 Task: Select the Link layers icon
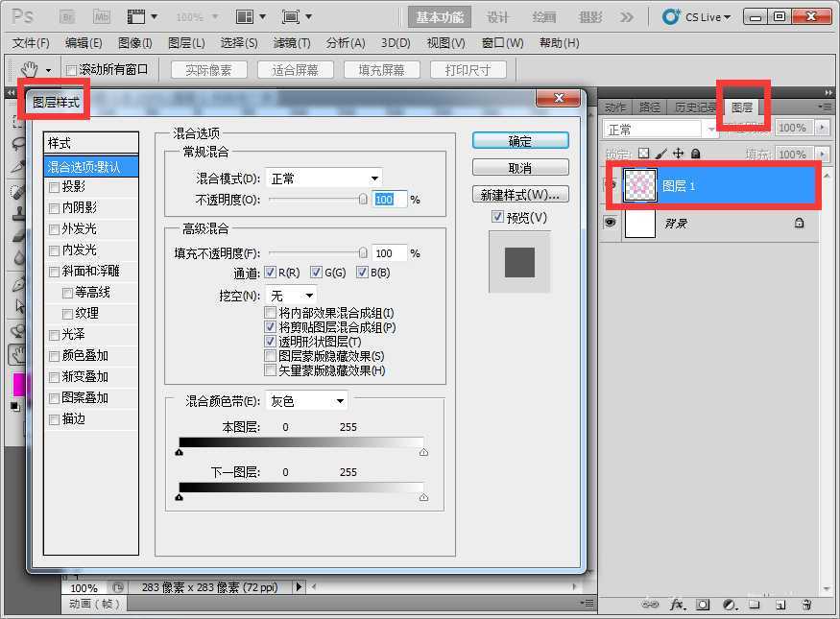(651, 605)
